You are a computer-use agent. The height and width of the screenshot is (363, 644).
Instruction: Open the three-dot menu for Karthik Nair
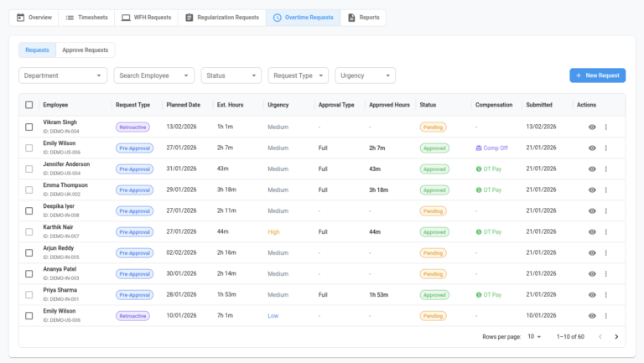pyautogui.click(x=606, y=232)
